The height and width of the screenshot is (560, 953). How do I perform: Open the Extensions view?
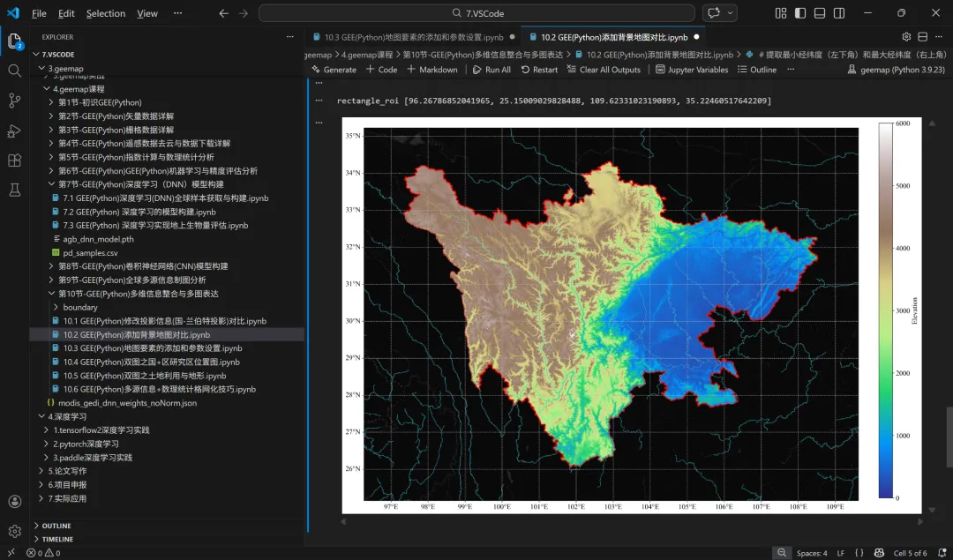click(x=15, y=161)
